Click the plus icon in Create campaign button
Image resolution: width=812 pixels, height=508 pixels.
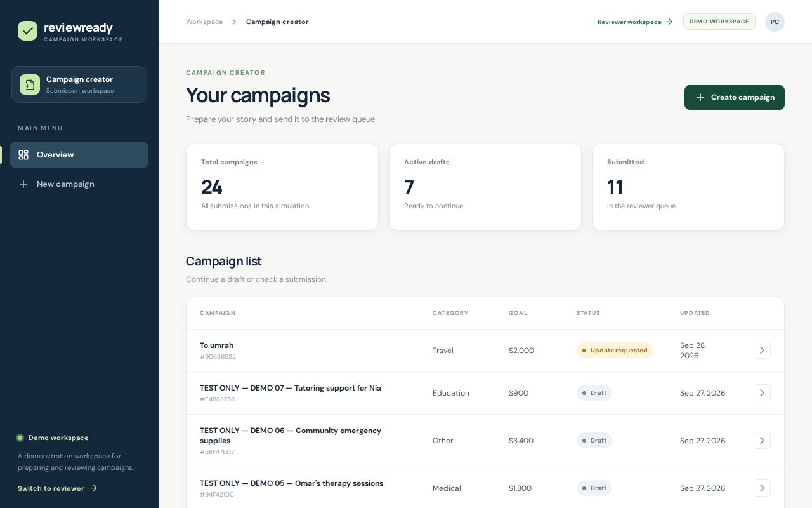[700, 97]
